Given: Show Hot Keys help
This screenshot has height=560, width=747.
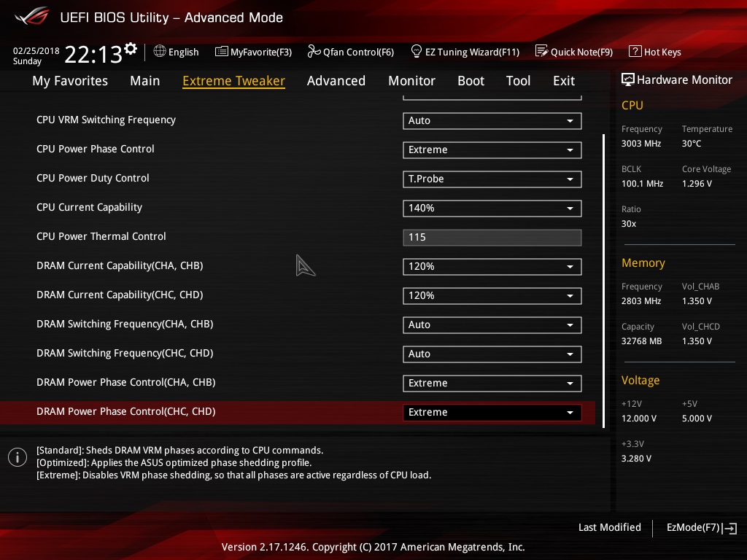Looking at the screenshot, I should [662, 52].
